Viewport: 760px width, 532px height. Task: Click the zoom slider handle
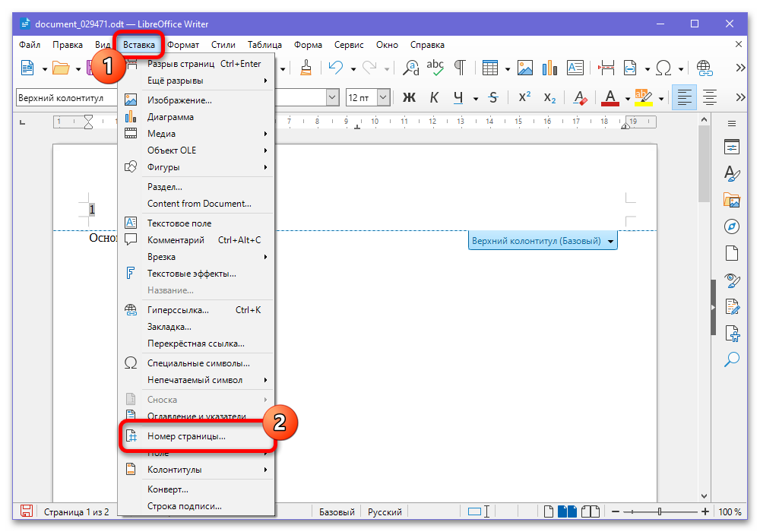pos(660,511)
